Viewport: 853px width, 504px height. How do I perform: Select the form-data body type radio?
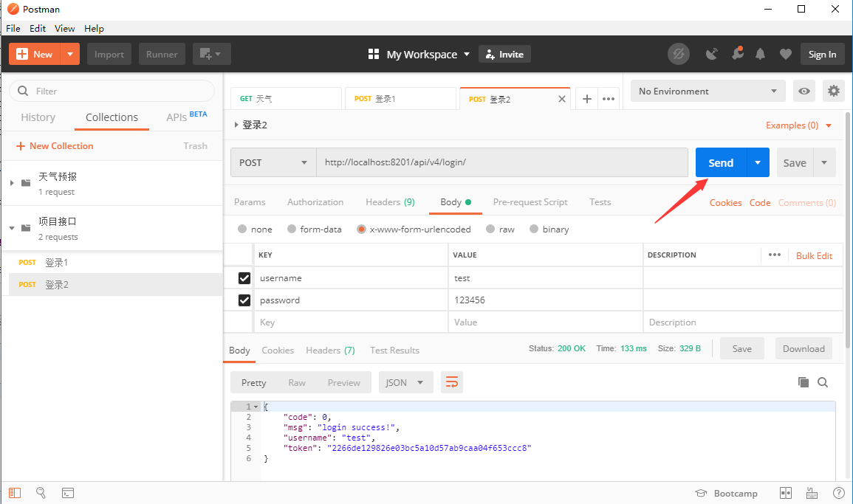pos(292,229)
